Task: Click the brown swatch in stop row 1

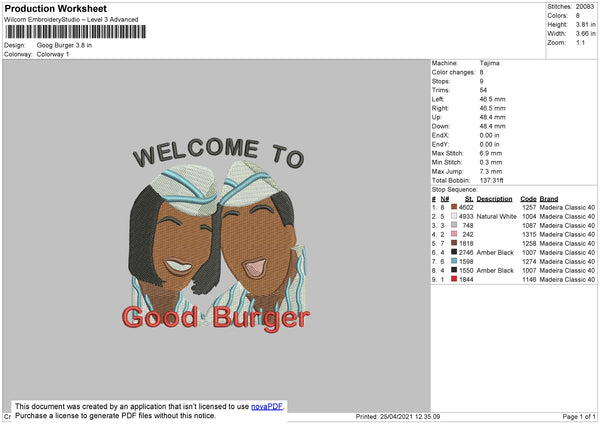Action: [454, 207]
